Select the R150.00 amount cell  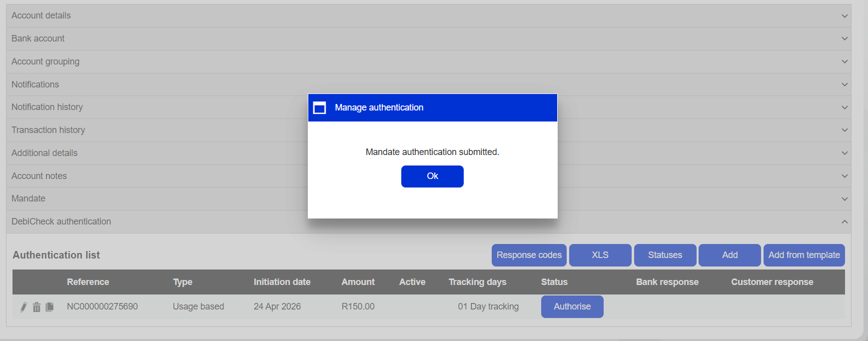pyautogui.click(x=358, y=306)
